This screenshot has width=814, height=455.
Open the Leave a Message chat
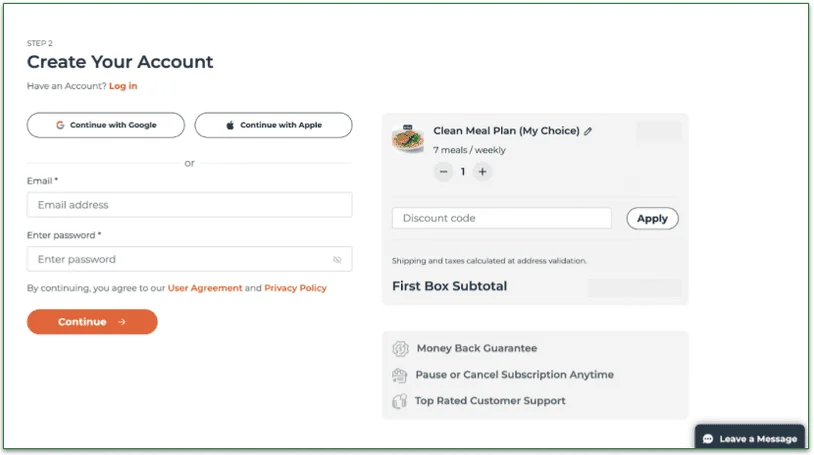point(750,438)
